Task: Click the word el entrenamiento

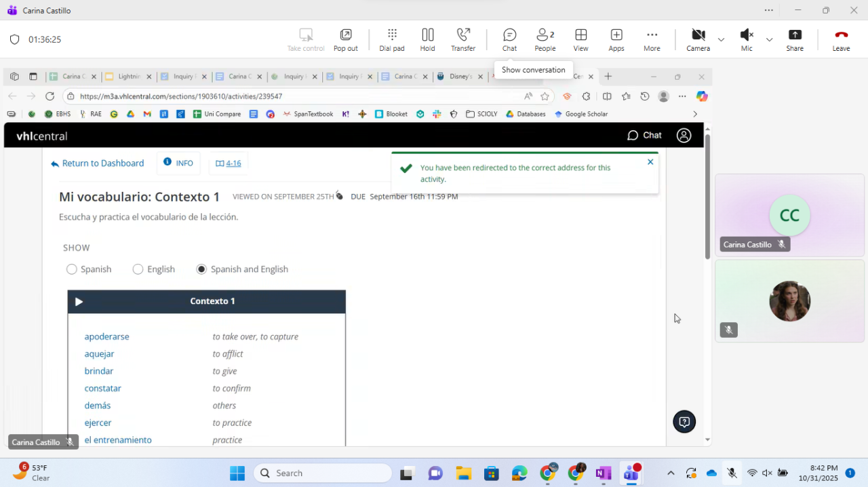Action: [x=118, y=440]
